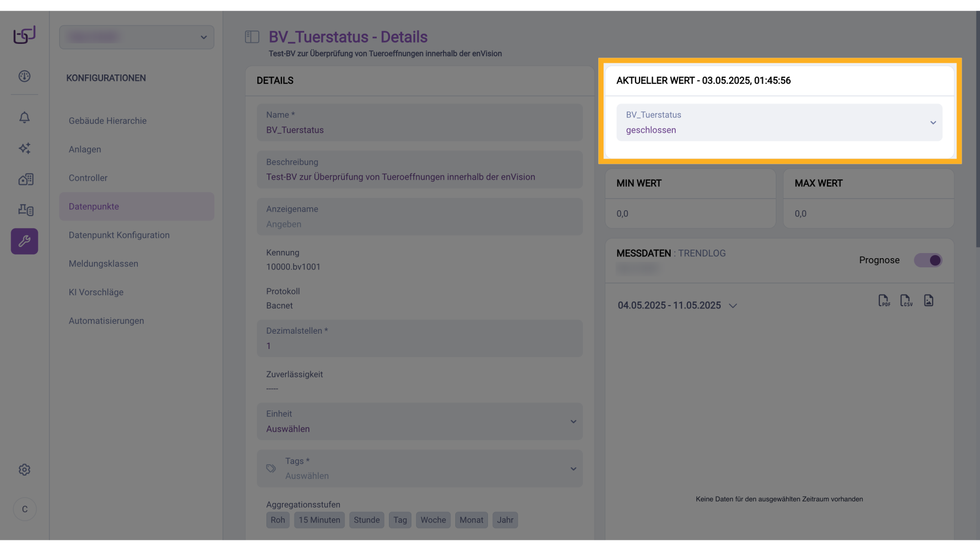Click the user avatar C button
The image size is (980, 551).
click(x=24, y=509)
